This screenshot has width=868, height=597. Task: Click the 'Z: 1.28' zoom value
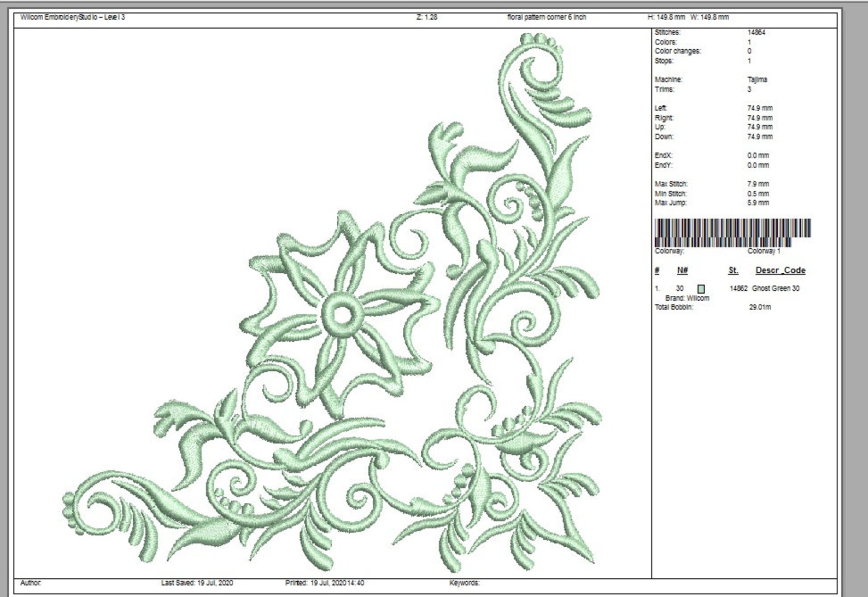coord(427,17)
